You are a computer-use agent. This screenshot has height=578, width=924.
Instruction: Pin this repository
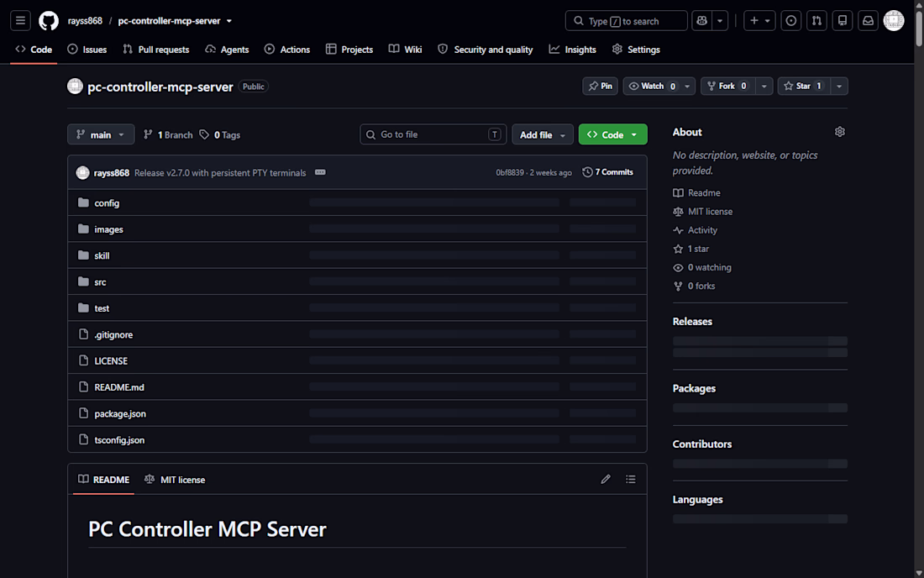pos(600,86)
